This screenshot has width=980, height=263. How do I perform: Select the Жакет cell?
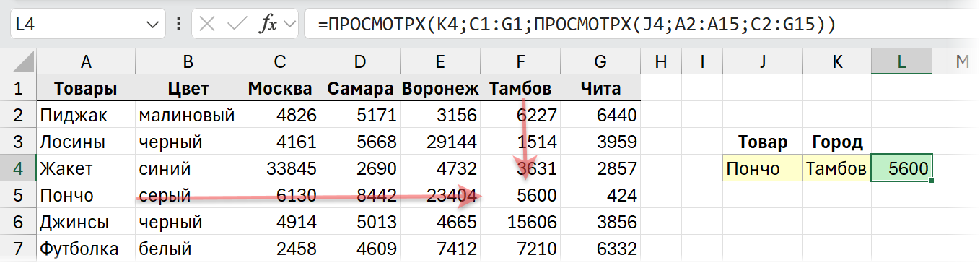point(85,169)
